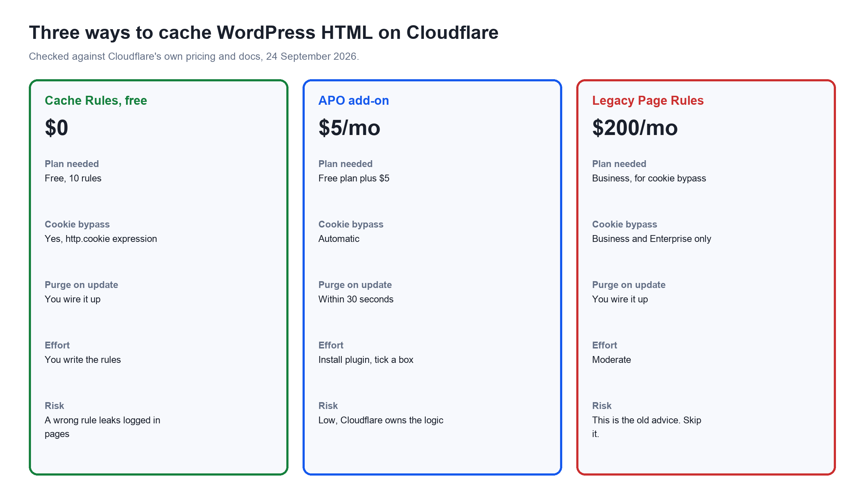Click 'Moderate' effort value
Viewport: 850px width, 504px height.
(612, 360)
